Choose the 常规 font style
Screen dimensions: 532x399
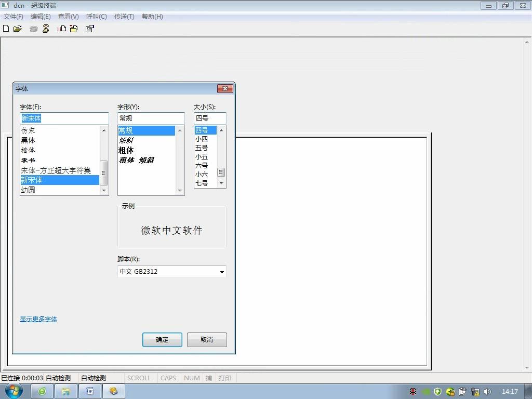click(147, 130)
